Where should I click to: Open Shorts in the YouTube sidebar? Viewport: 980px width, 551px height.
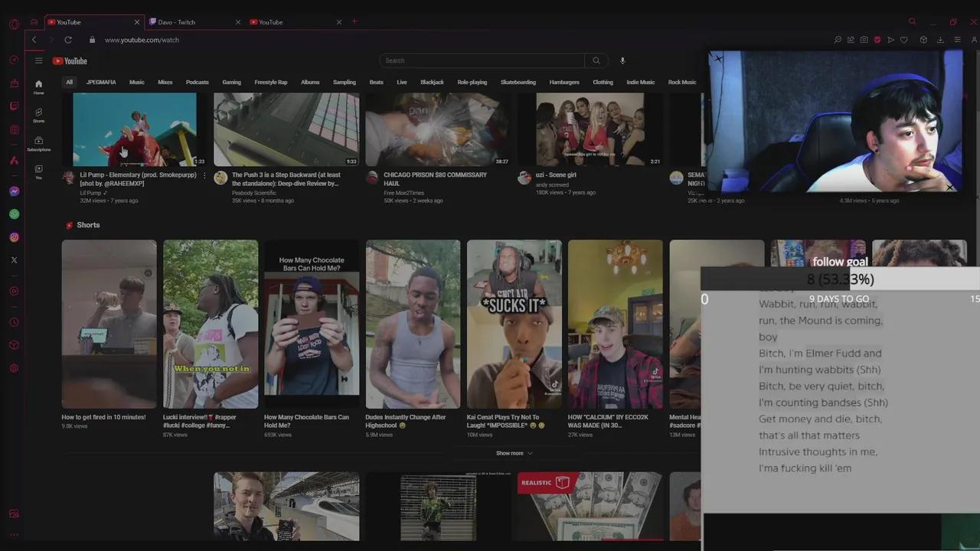(38, 115)
